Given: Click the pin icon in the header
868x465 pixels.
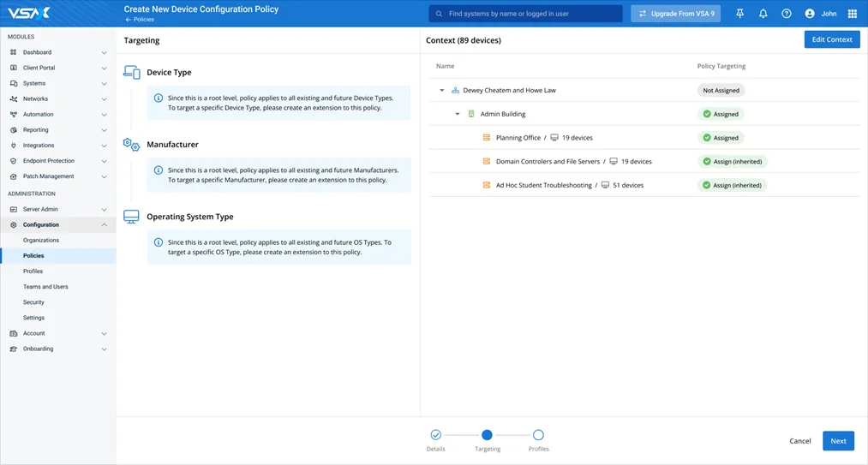Looking at the screenshot, I should 739,14.
